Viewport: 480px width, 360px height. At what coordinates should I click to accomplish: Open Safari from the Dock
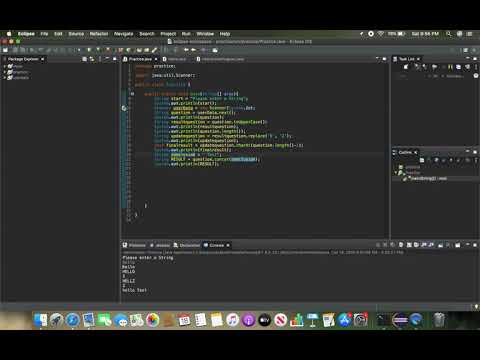pos(73,320)
